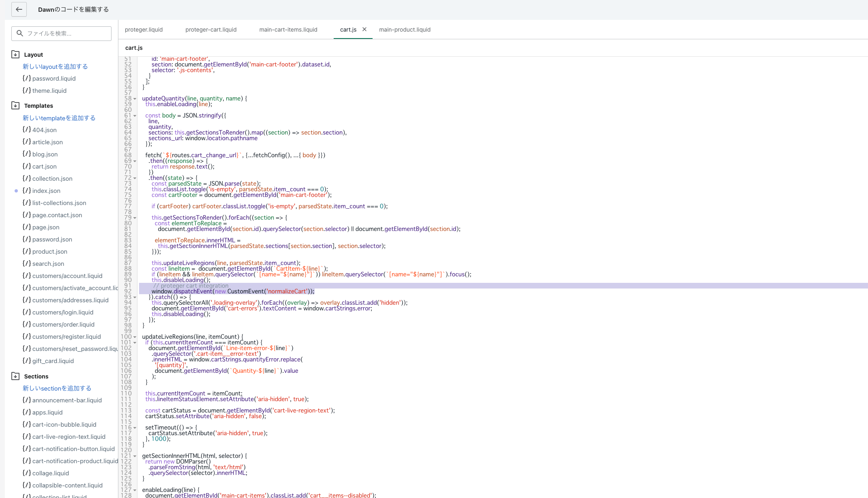Switch to proteger.liquid tab
The height and width of the screenshot is (498, 868).
tap(144, 30)
